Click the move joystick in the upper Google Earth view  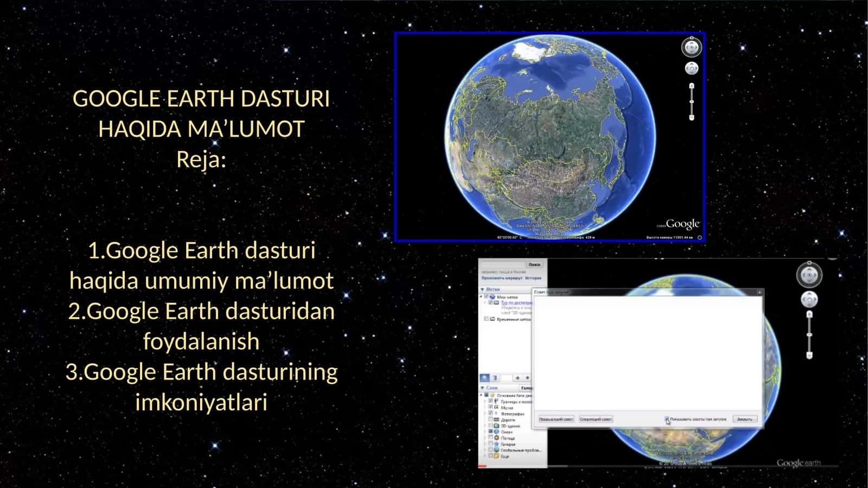click(691, 68)
